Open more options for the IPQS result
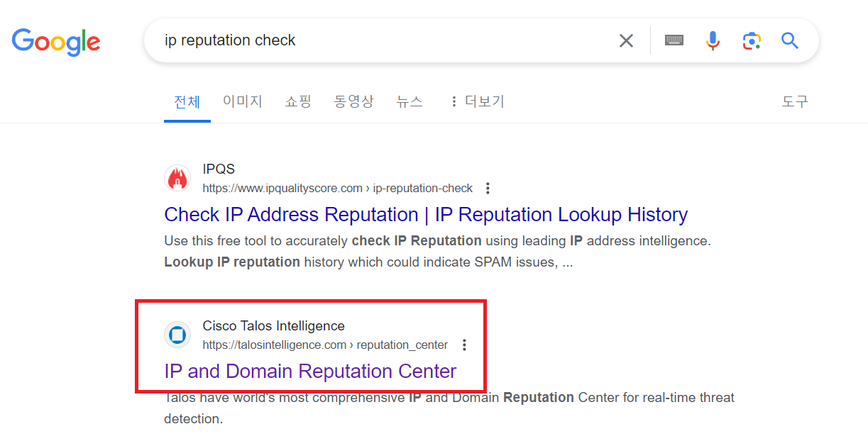The image size is (868, 441). click(488, 188)
